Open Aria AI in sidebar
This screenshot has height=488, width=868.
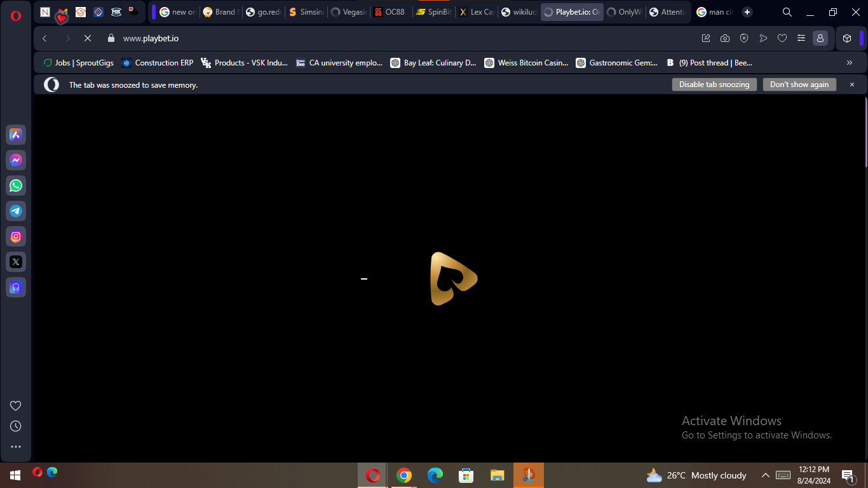16,135
